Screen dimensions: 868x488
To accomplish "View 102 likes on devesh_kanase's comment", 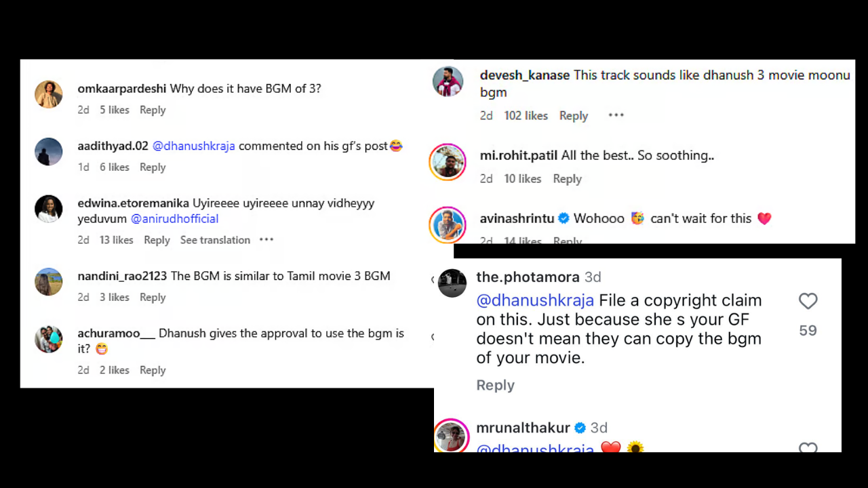I will 526,115.
